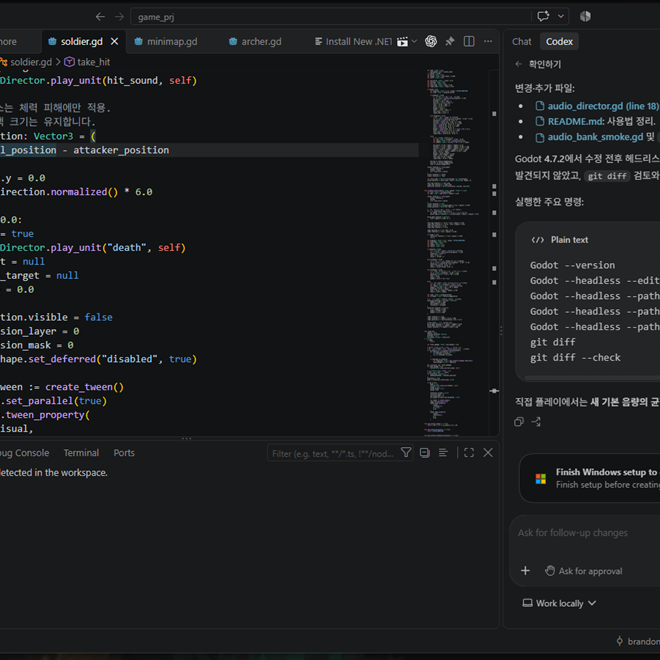The width and height of the screenshot is (660, 660).
Task: Click the Copilot status icon in title bar
Action: (585, 16)
